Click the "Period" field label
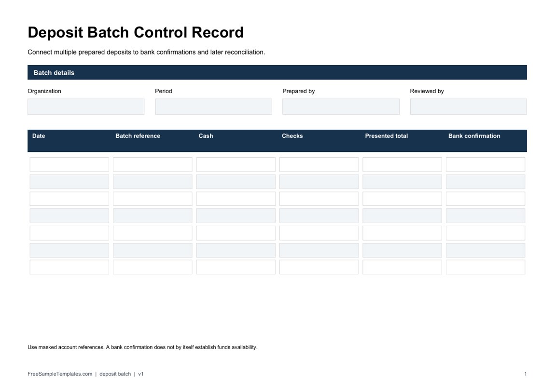The image size is (555, 392). 164,91
